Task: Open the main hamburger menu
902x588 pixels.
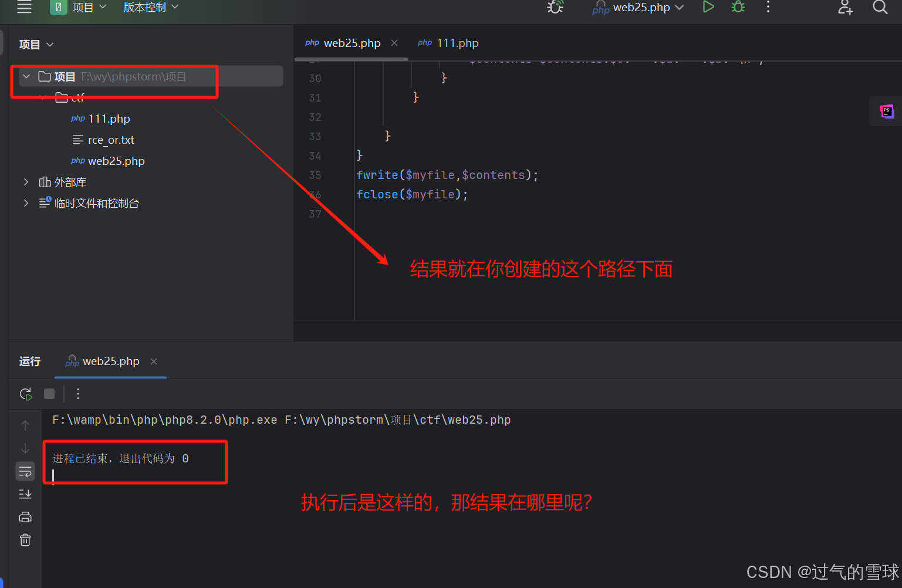Action: coord(24,7)
